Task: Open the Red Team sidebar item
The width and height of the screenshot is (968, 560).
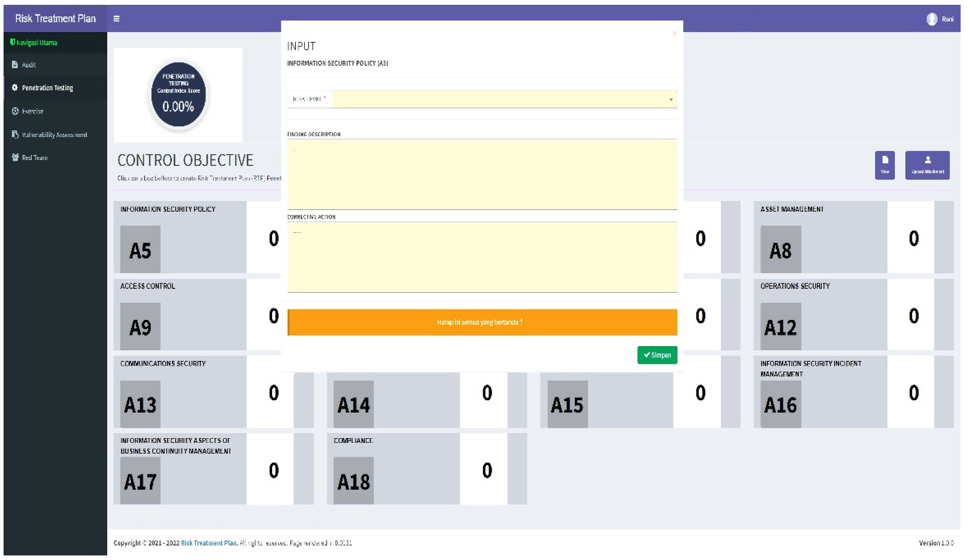Action: (x=34, y=157)
